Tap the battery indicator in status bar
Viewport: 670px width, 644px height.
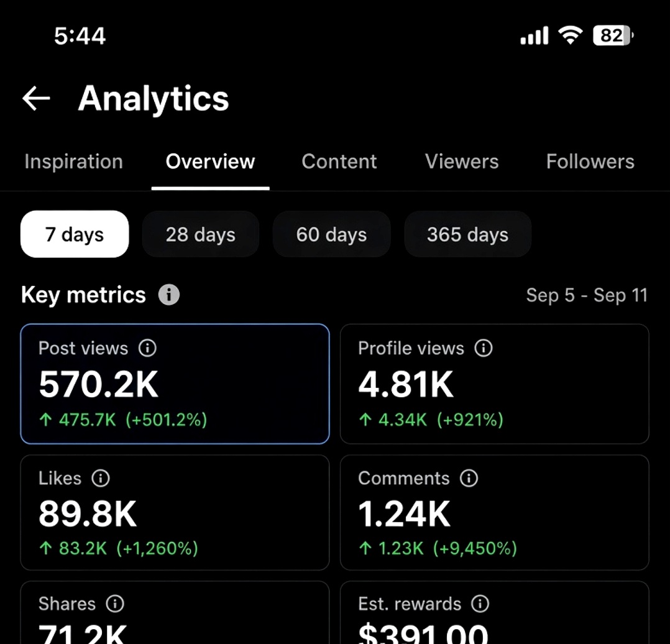[x=613, y=35]
